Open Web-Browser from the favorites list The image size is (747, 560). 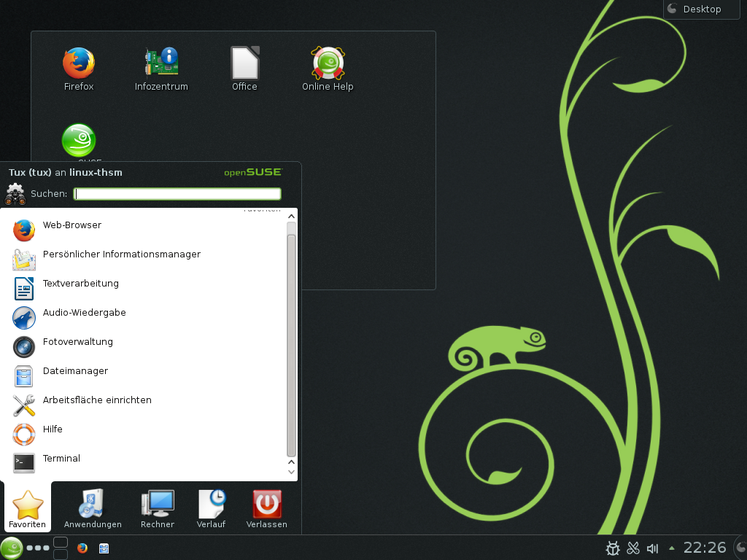tap(71, 225)
